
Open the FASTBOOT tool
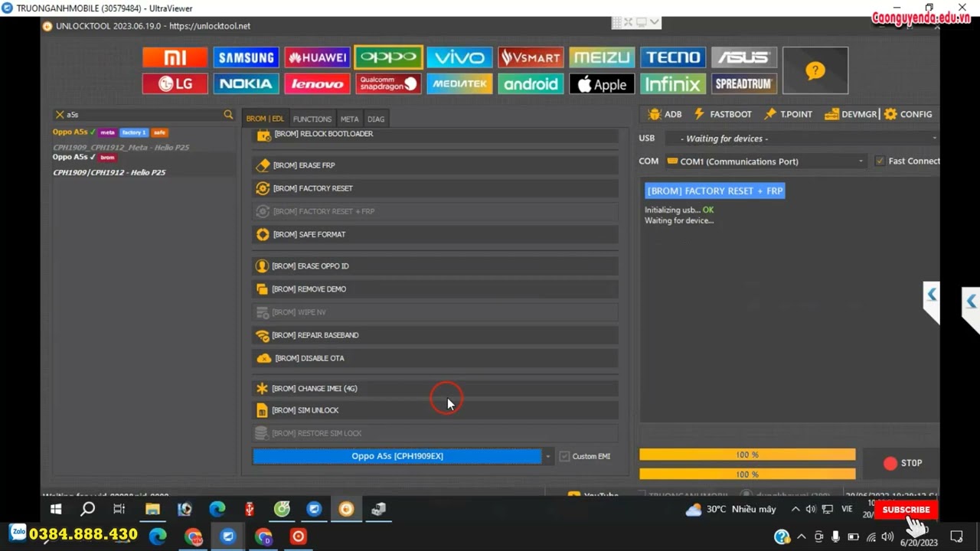pos(723,114)
